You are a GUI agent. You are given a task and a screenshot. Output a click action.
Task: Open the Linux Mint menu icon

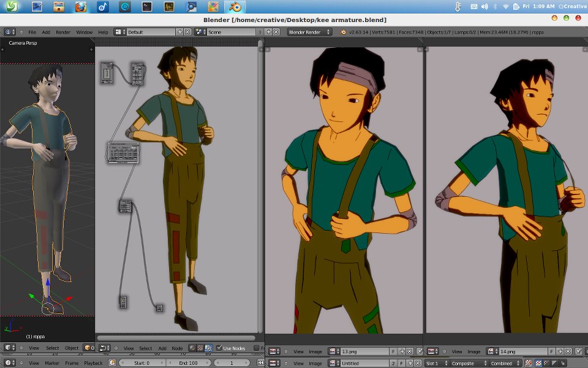12,6
